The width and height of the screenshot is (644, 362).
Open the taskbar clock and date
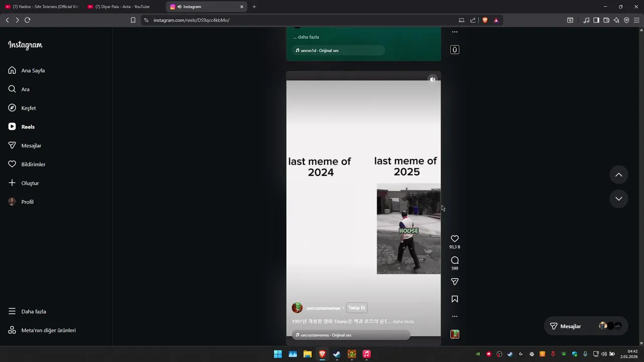(x=629, y=354)
